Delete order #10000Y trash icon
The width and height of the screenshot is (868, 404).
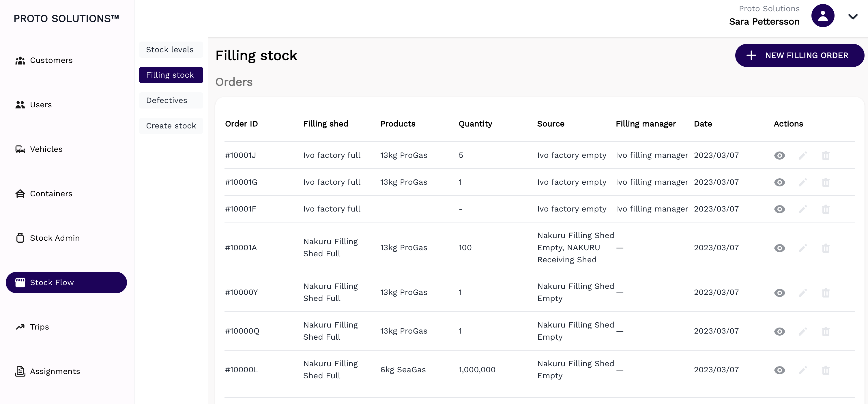[x=826, y=293]
